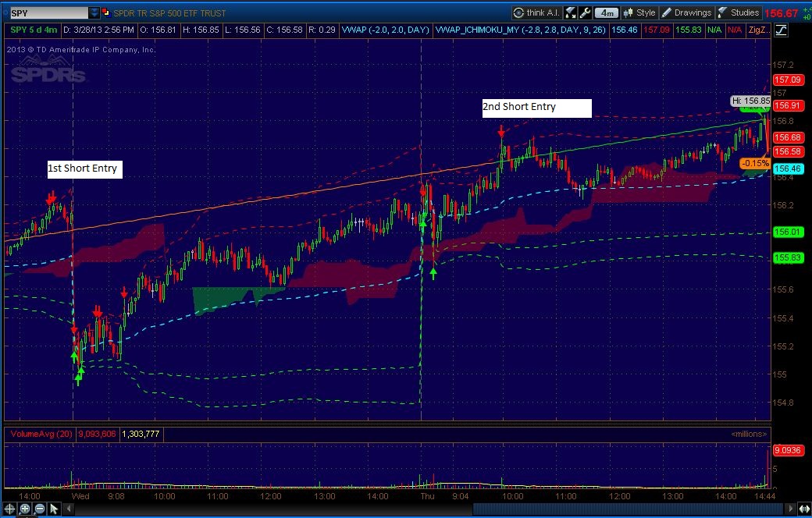The width and height of the screenshot is (812, 518).
Task: Select the VWAP_ICHIMOKU_MY study label
Action: tap(521, 30)
